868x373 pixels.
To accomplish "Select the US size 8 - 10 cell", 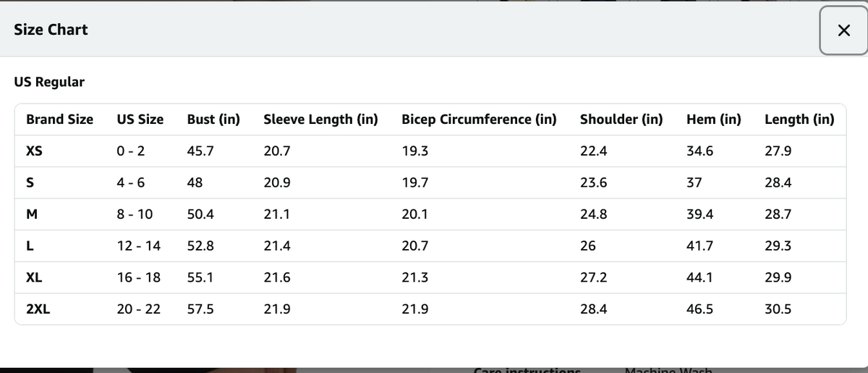I will coord(135,214).
